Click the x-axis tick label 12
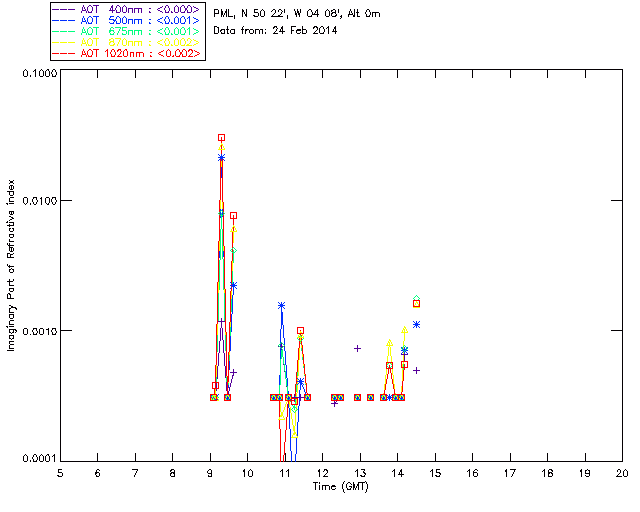This screenshot has width=640, height=512. pos(322,473)
